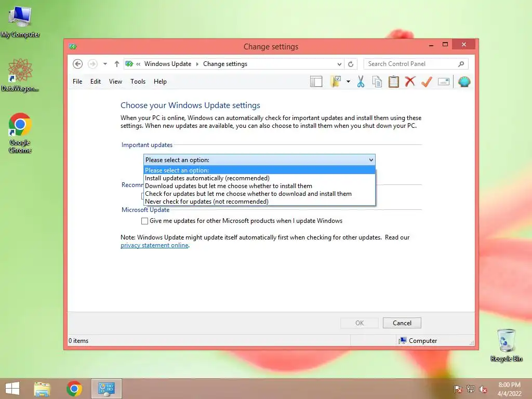Tick Give me updates for other Microsoft products
Screen dimensions: 532x399
(x=144, y=221)
